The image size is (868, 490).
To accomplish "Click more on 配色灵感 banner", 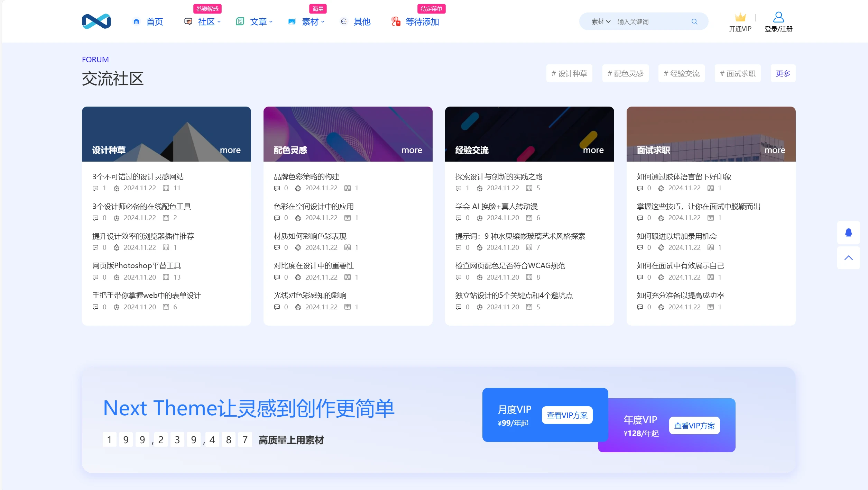I will point(412,150).
